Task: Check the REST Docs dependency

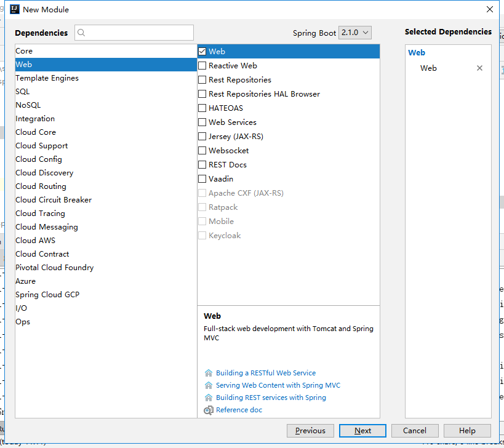Action: click(202, 164)
